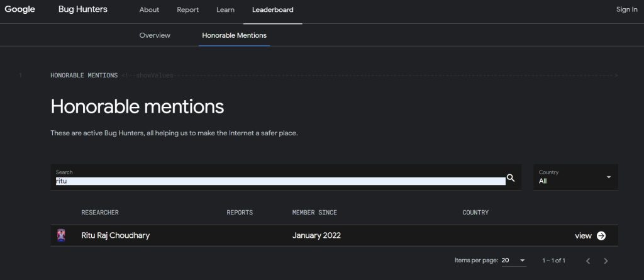Open Ritu Raj Choudhary's profile name
Image resolution: width=644 pixels, height=280 pixels.
tap(115, 235)
